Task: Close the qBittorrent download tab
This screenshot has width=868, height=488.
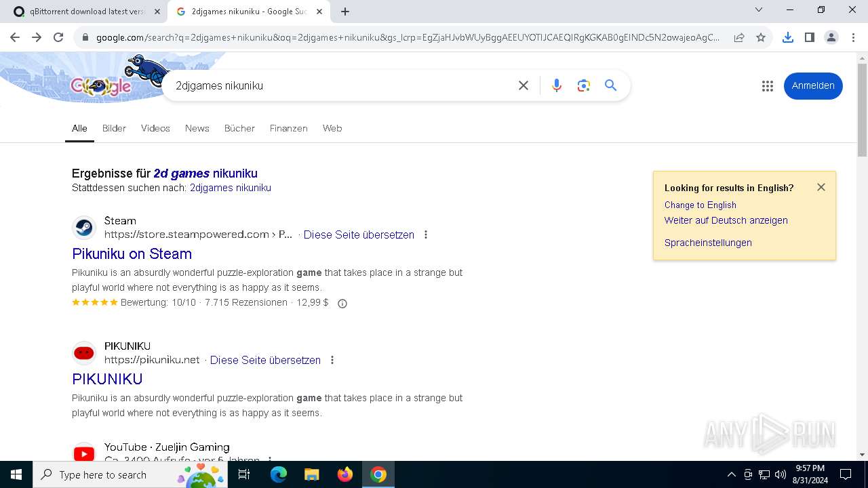Action: point(157,12)
